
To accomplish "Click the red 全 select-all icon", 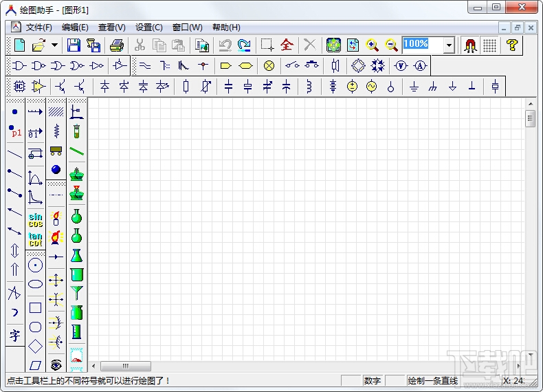I will (x=287, y=45).
